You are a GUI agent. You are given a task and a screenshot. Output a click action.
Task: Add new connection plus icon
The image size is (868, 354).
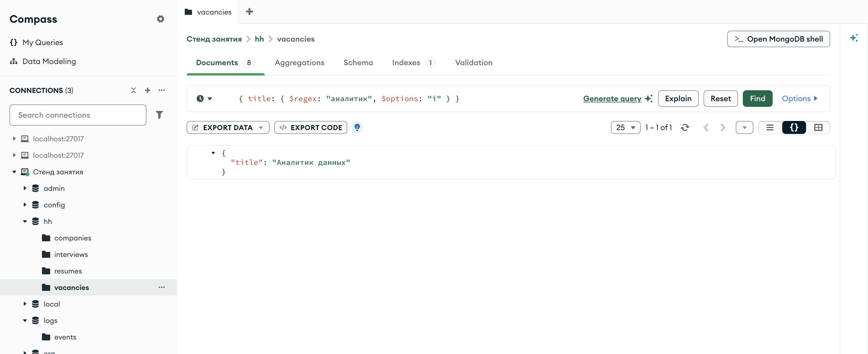pos(148,90)
